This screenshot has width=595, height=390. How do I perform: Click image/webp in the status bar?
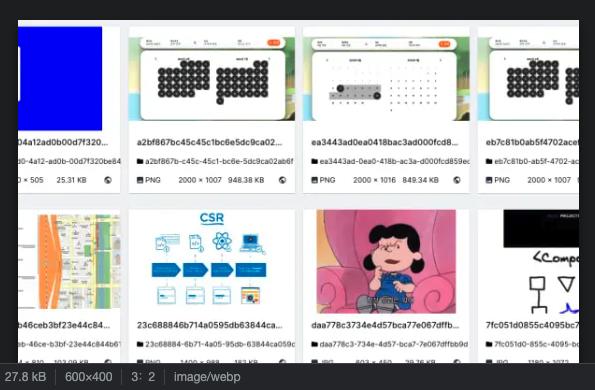[x=207, y=377]
